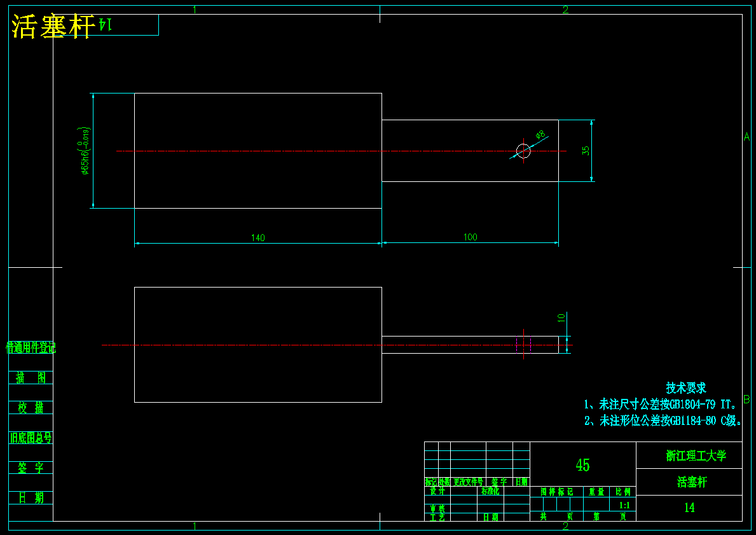Click the 设计 cell in title block
This screenshot has height=535, width=756.
437,490
